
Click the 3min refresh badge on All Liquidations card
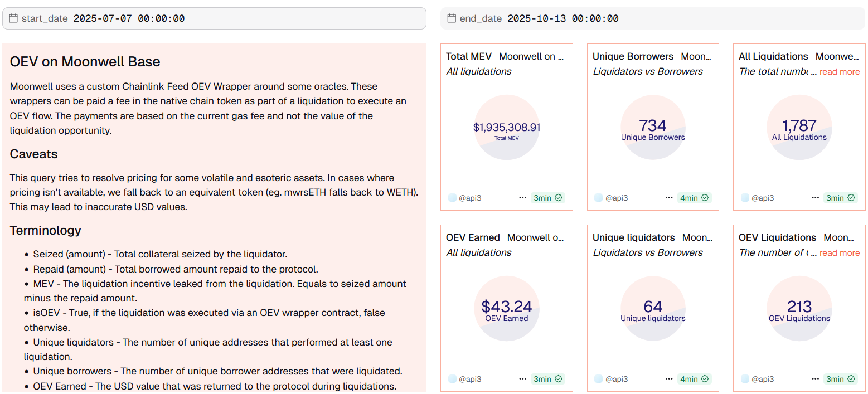coord(840,198)
